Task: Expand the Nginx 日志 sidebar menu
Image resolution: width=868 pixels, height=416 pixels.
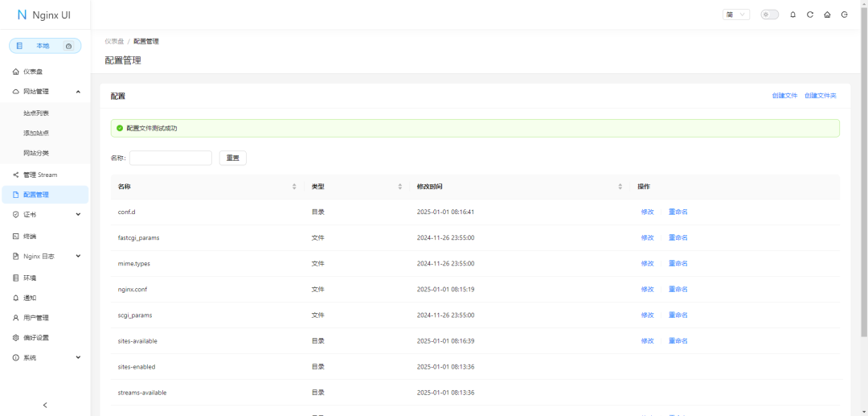Action: [78, 257]
